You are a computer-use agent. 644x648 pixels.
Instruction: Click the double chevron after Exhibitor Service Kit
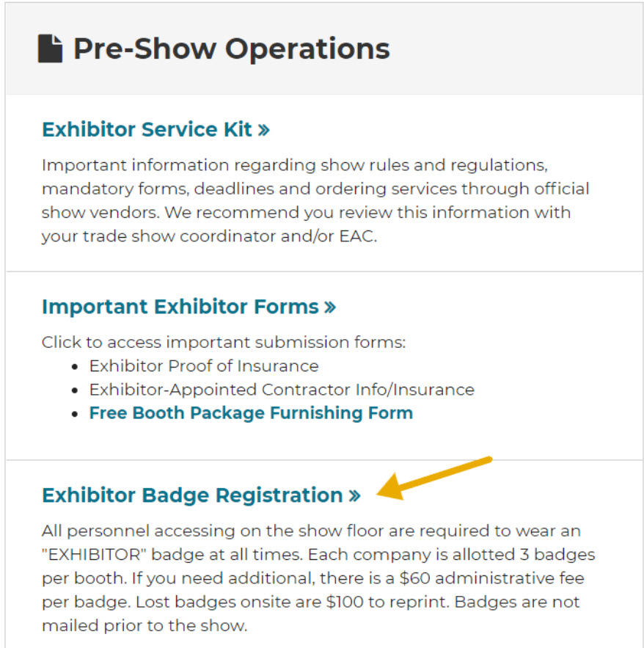pyautogui.click(x=264, y=130)
